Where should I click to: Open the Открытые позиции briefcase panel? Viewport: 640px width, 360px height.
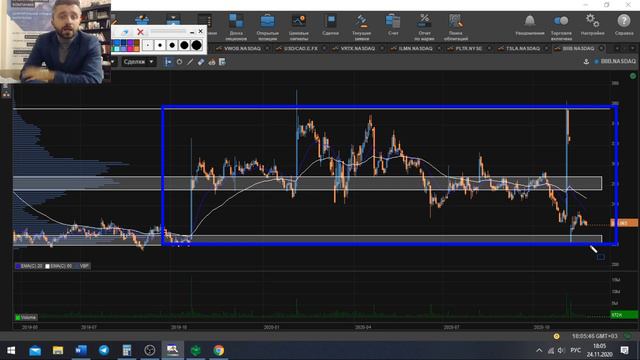pyautogui.click(x=267, y=27)
